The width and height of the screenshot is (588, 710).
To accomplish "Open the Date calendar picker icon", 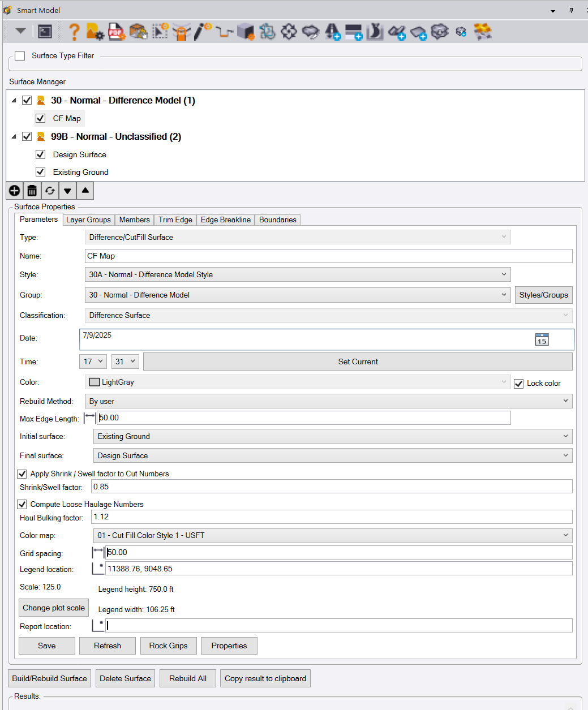I will click(x=542, y=339).
